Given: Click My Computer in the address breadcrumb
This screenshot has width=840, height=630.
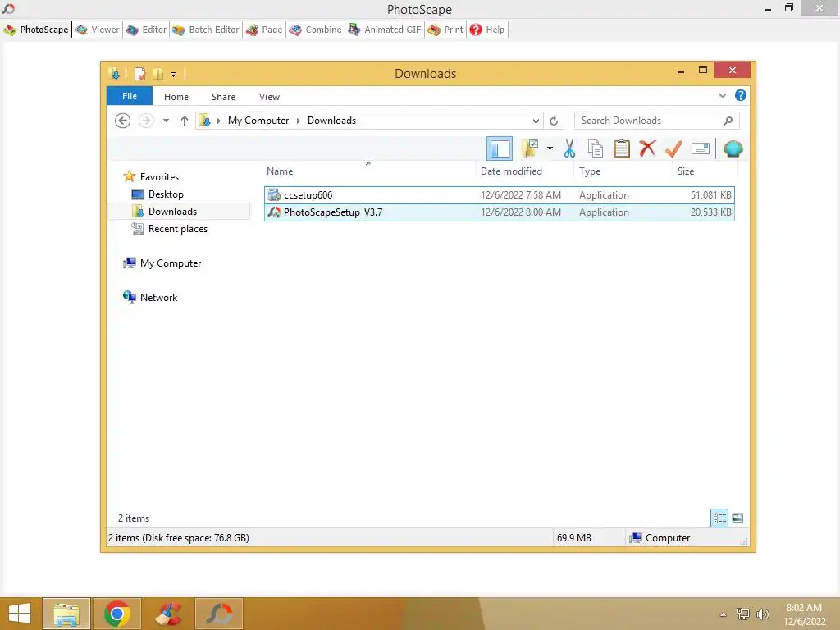Looking at the screenshot, I should pyautogui.click(x=258, y=121).
